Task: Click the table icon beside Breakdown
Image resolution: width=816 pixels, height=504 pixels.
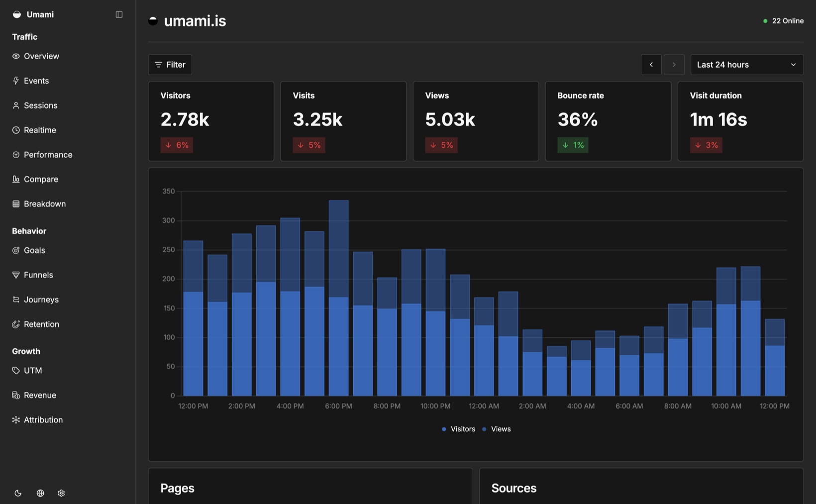Action: [x=16, y=204]
